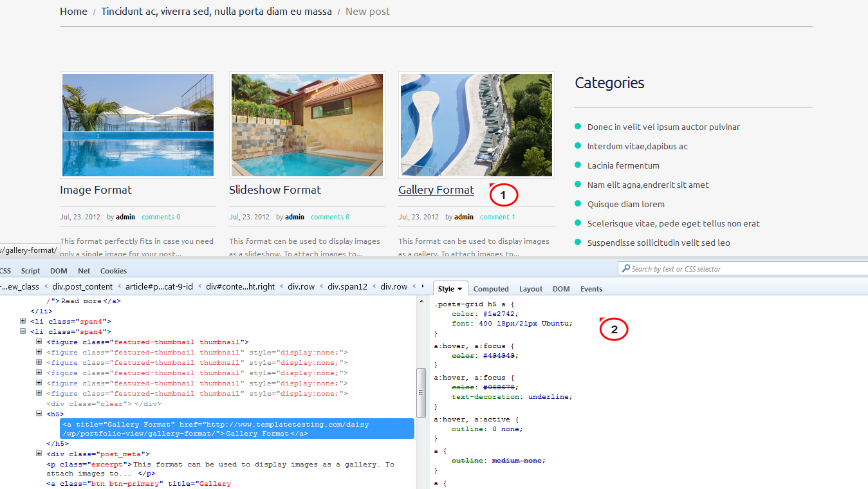
Task: Open the Image Format post title
Action: [96, 190]
